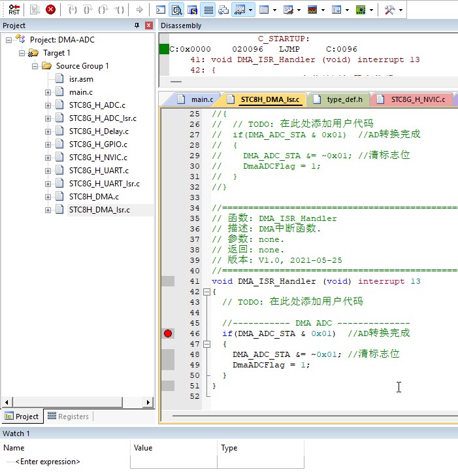Open the Toolbox dropdown arrow
The width and height of the screenshot is (458, 476).
coord(401,10)
